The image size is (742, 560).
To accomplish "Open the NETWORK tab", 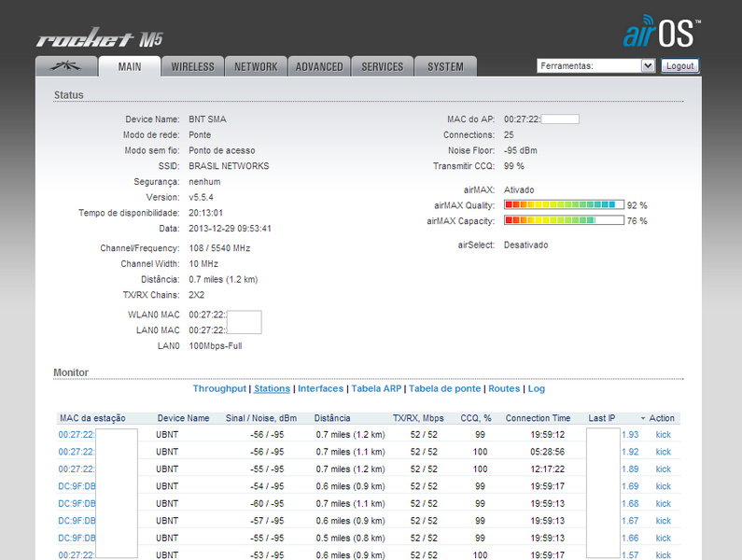I will pyautogui.click(x=256, y=66).
